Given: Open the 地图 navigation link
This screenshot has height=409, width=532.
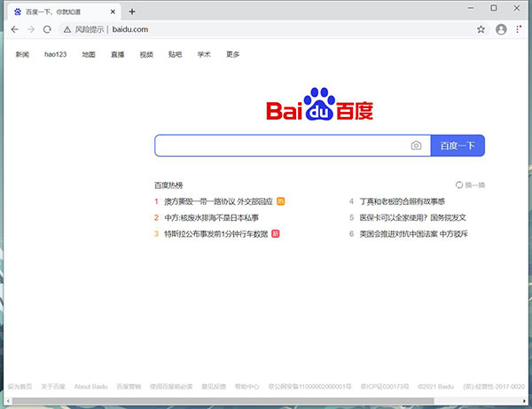Looking at the screenshot, I should (89, 54).
